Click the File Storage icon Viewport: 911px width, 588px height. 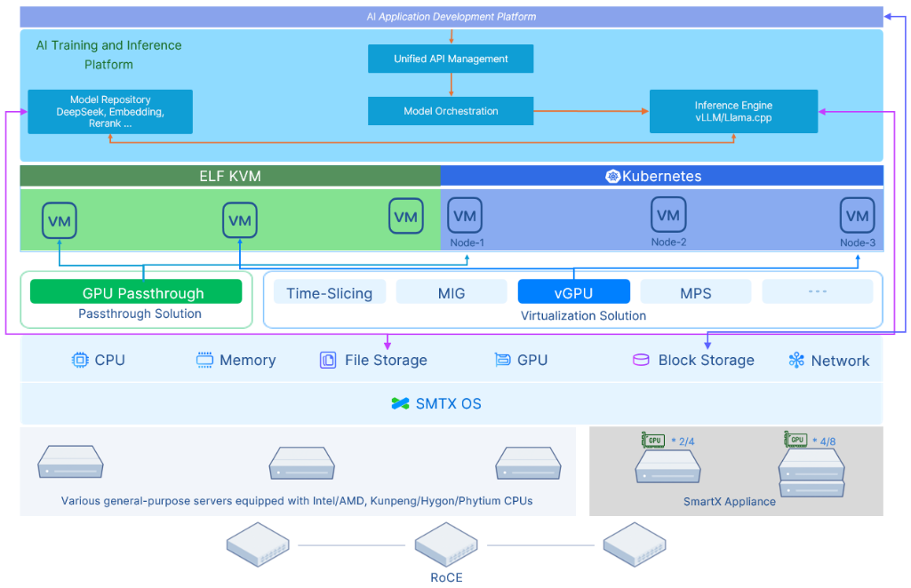coord(328,360)
